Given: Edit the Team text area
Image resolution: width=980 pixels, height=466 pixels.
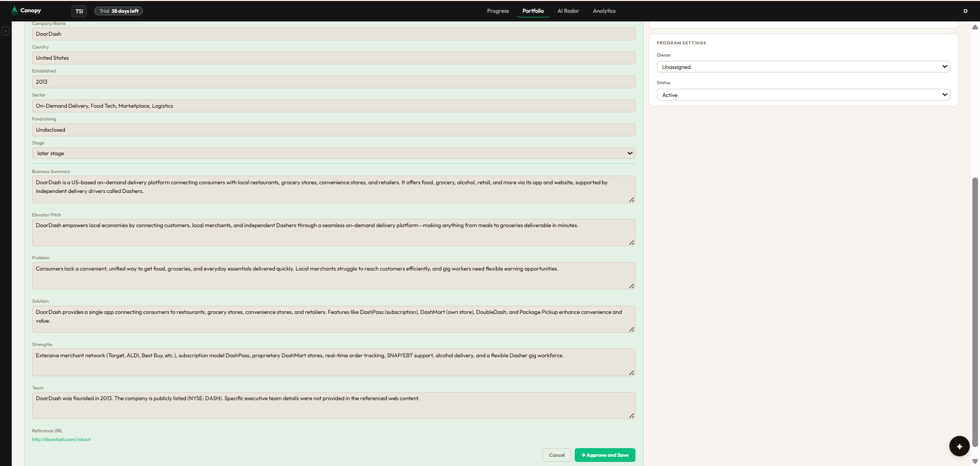Looking at the screenshot, I should point(333,405).
